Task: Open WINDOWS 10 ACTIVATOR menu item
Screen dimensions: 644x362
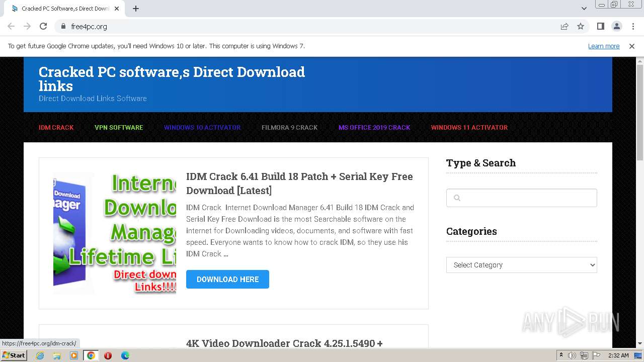Action: coord(202,128)
